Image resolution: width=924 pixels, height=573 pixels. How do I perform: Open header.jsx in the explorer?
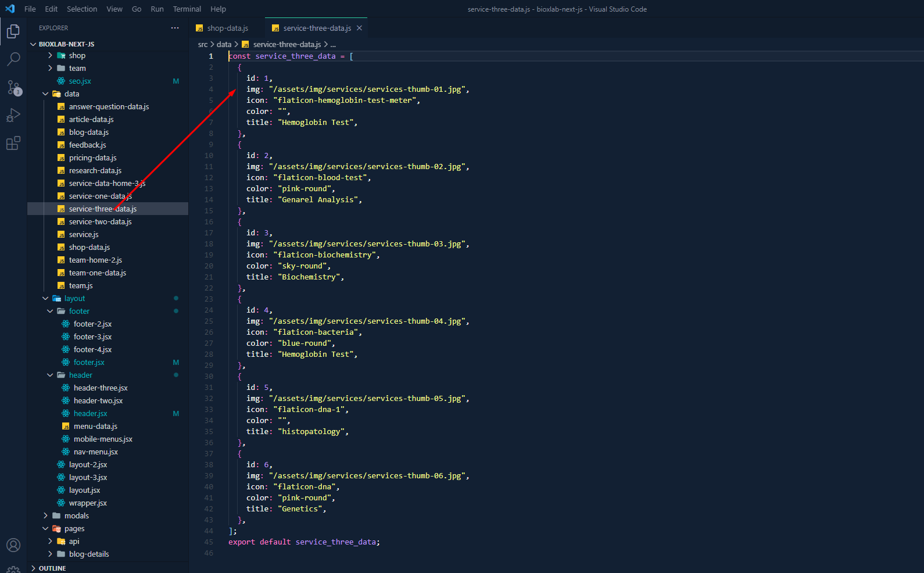click(90, 414)
